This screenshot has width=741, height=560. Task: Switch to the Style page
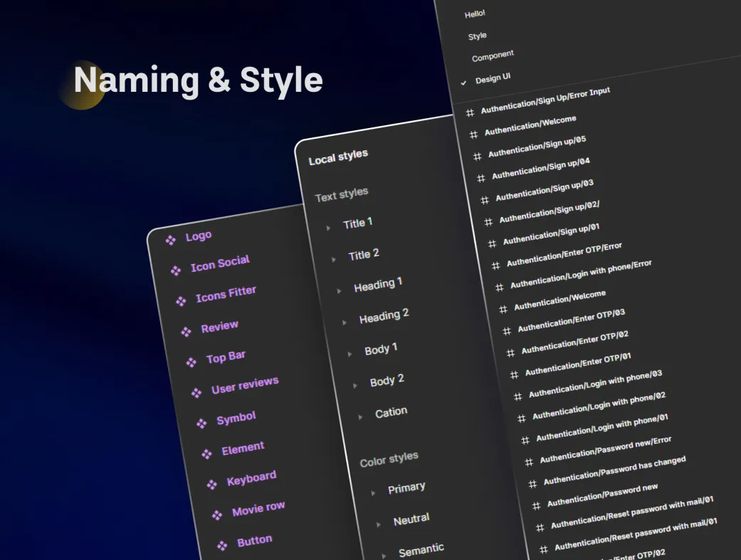tap(478, 36)
